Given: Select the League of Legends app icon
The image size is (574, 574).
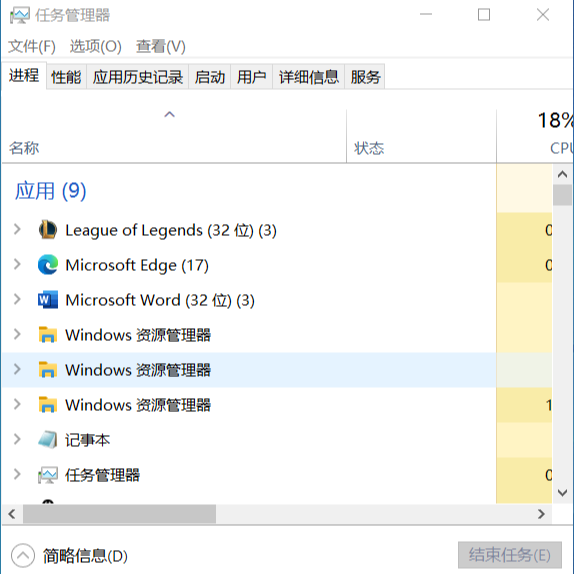Looking at the screenshot, I should (x=48, y=230).
